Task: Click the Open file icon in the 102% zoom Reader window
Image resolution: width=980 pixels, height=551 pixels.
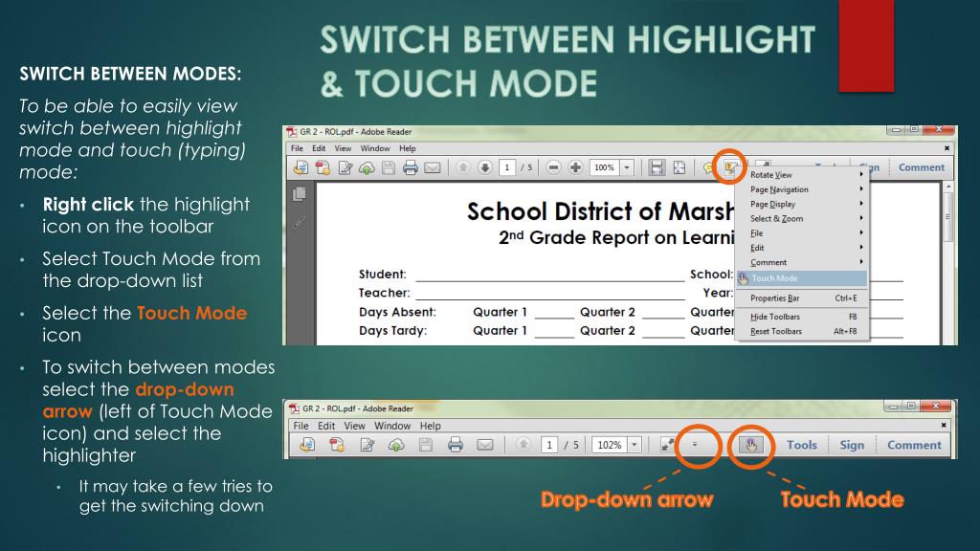Action: tap(307, 445)
